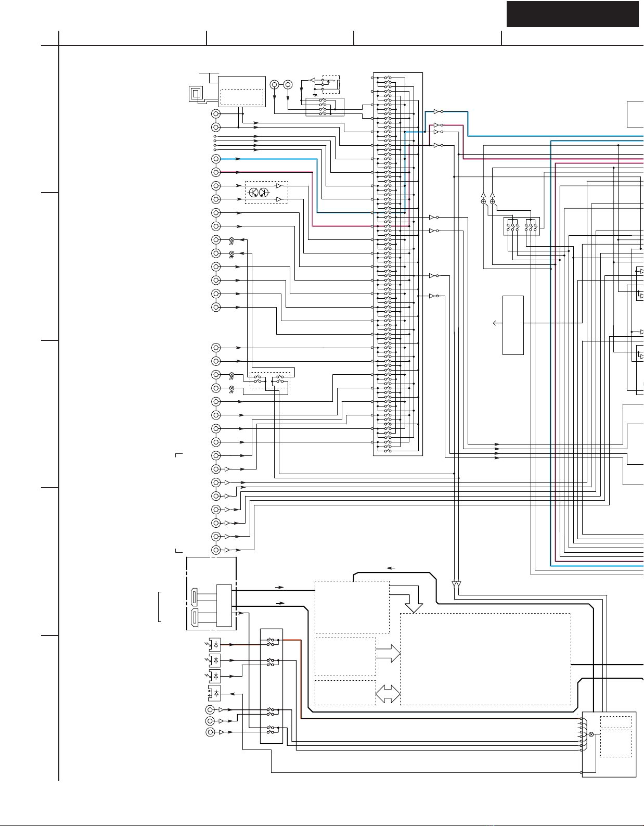
Task: Click the solid black rectangle in the header
Action: [x=572, y=14]
